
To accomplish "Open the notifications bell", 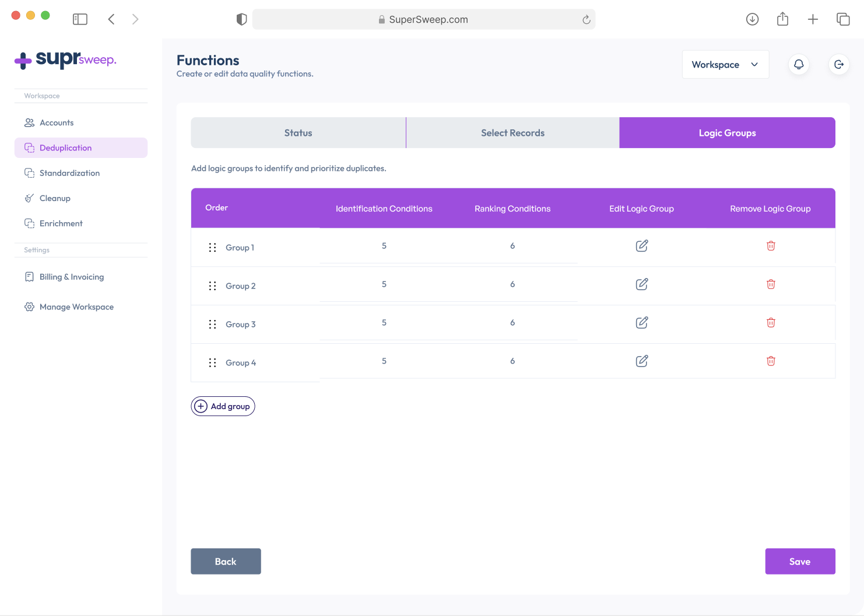I will tap(799, 64).
